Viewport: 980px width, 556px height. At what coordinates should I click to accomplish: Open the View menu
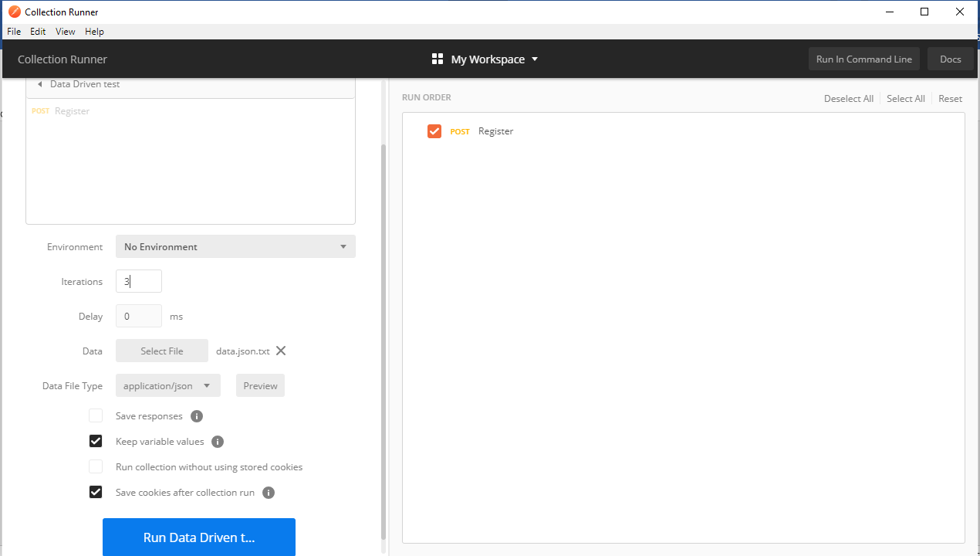[x=65, y=31]
